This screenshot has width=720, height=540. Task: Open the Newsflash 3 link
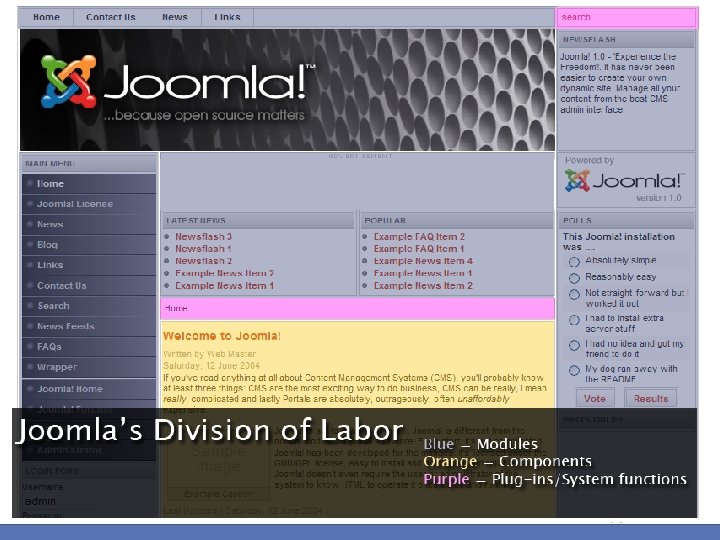point(203,236)
